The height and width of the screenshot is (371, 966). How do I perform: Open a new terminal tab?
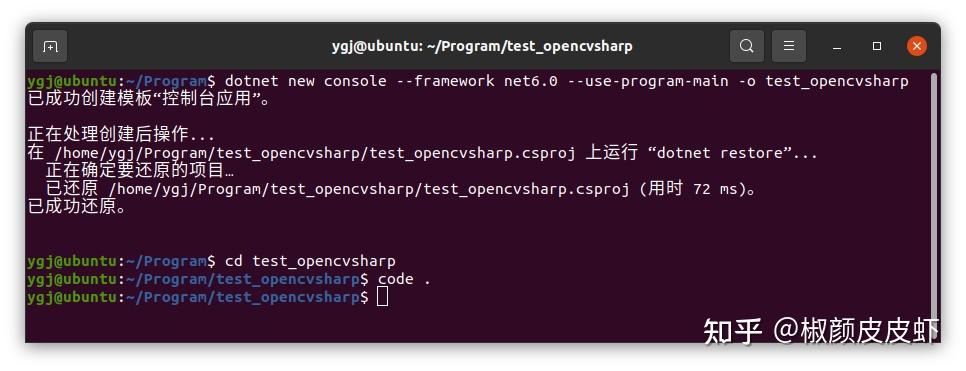(50, 46)
